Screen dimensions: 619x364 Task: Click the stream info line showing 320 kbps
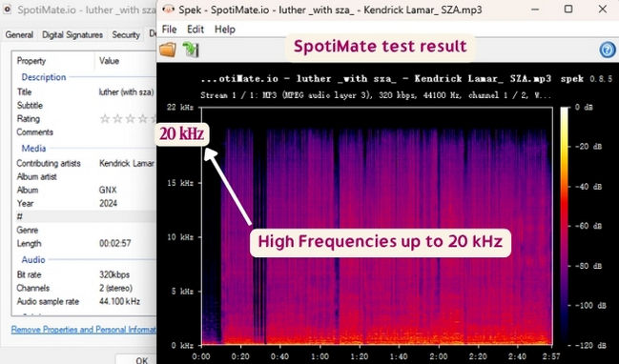[376, 95]
